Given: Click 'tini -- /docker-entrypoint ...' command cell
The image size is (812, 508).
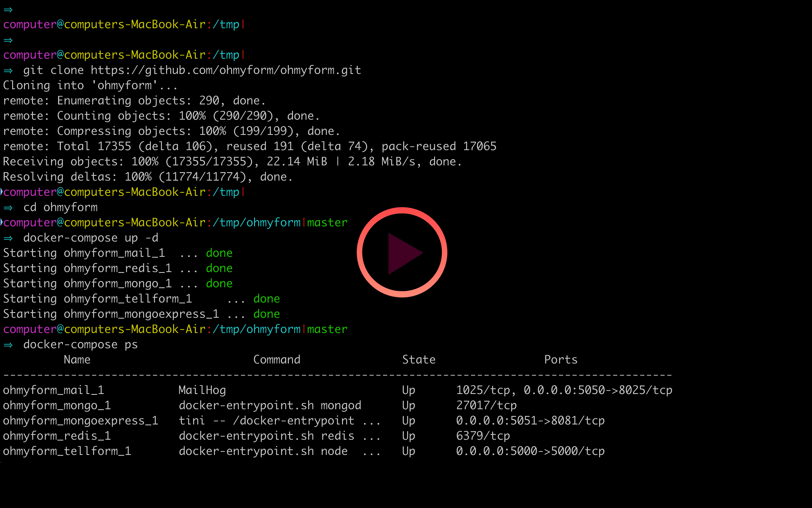Looking at the screenshot, I should click(279, 421).
